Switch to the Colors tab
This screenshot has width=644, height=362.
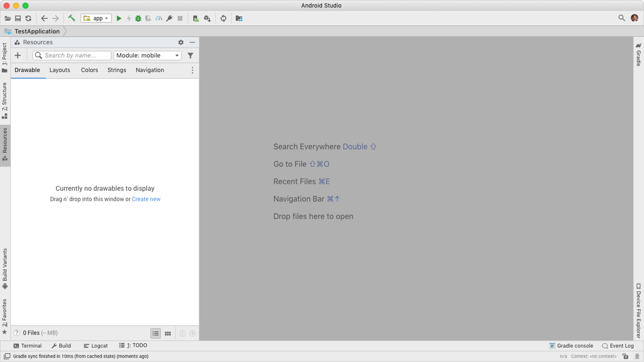pyautogui.click(x=90, y=70)
